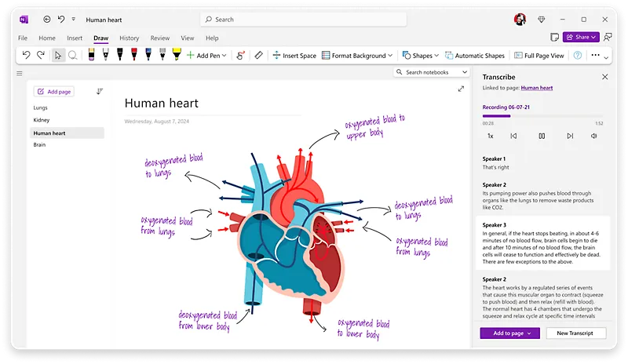Screen dimensions: 628x364
Task: Click the sort pages icon
Action: (x=100, y=91)
